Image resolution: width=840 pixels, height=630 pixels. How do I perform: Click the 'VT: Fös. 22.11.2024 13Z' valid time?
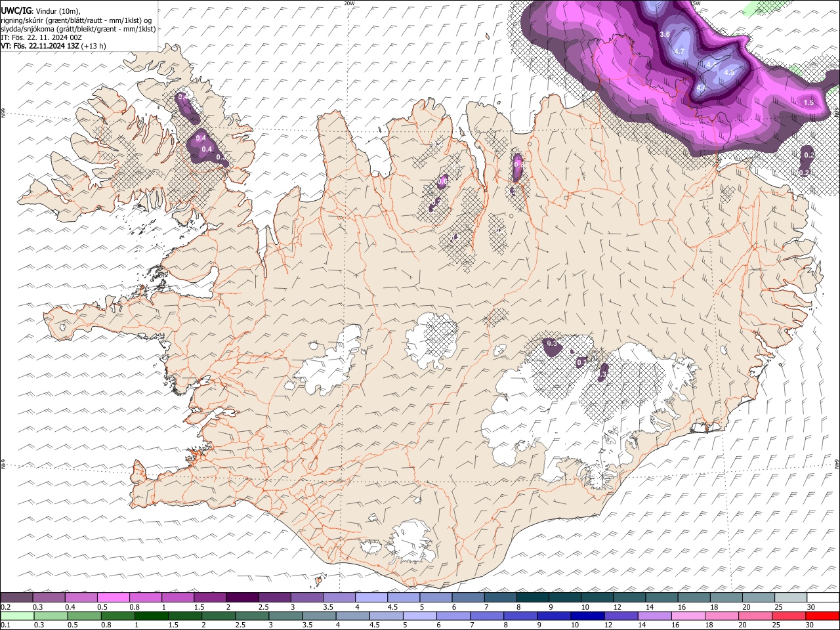[x=39, y=46]
